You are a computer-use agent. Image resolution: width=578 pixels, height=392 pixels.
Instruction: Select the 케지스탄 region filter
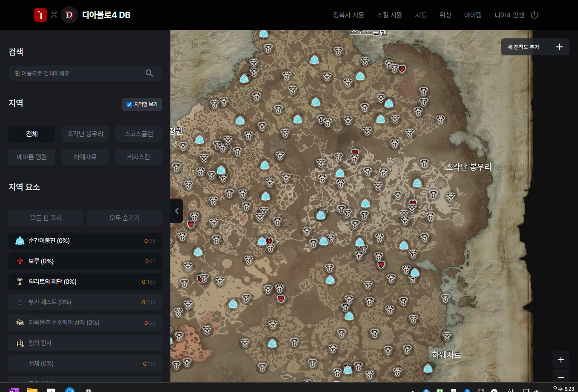point(138,157)
